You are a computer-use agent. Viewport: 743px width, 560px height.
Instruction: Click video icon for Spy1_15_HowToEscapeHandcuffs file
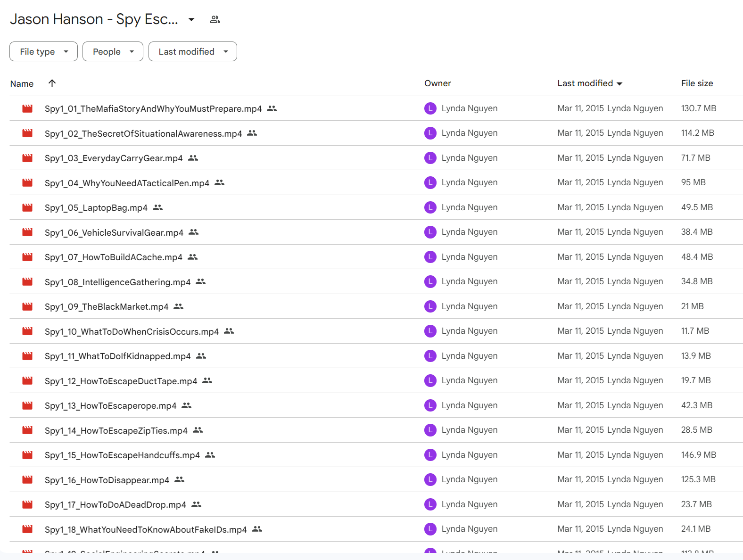27,455
